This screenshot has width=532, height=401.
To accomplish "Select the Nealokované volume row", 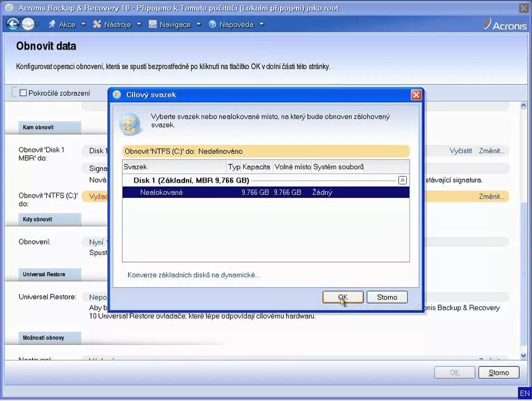I will click(265, 192).
